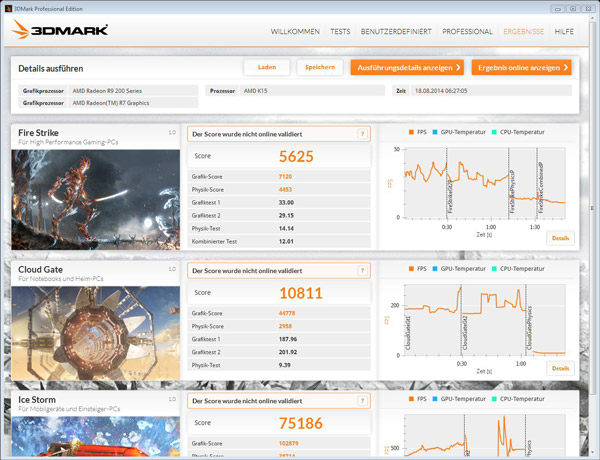Click the Cloud Gate FPS graph
This screenshot has width=600, height=460.
[484, 320]
